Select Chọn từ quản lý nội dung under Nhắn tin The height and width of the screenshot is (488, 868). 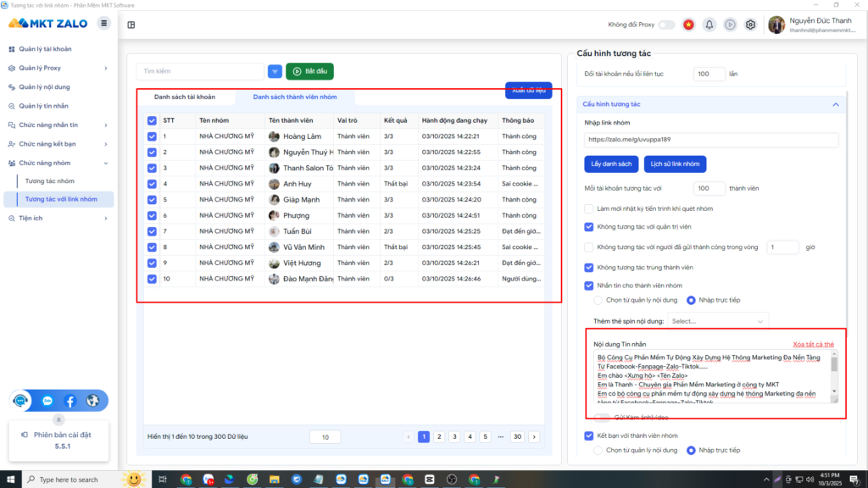[x=598, y=301]
